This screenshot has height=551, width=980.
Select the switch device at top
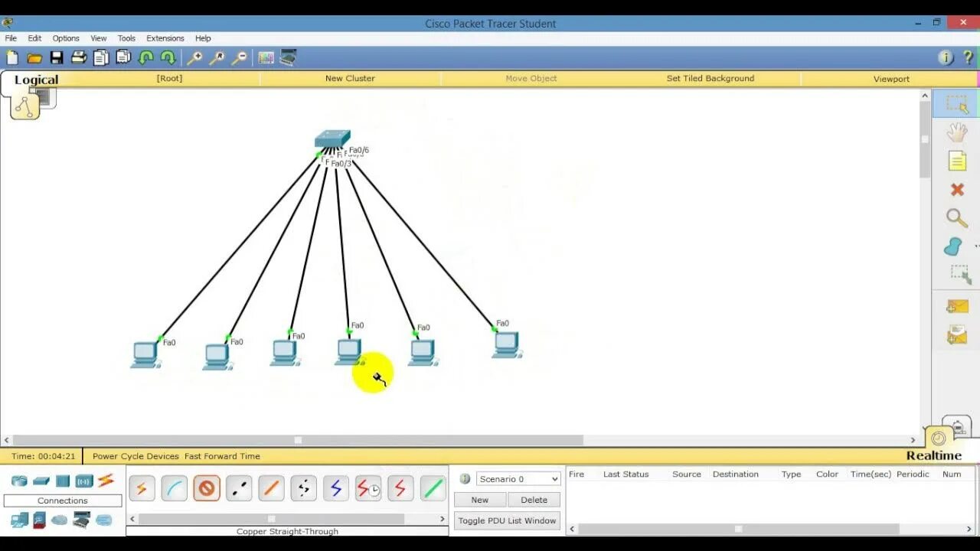pos(332,139)
